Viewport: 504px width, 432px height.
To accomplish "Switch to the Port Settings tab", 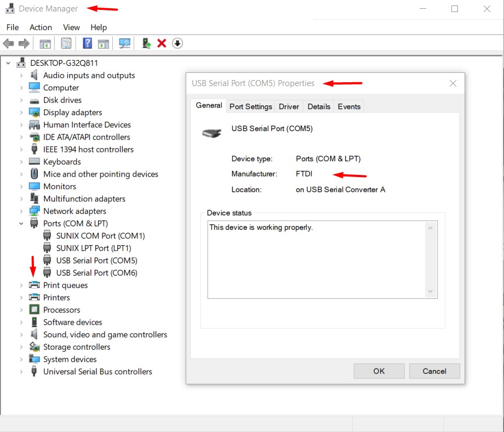I will click(x=250, y=106).
